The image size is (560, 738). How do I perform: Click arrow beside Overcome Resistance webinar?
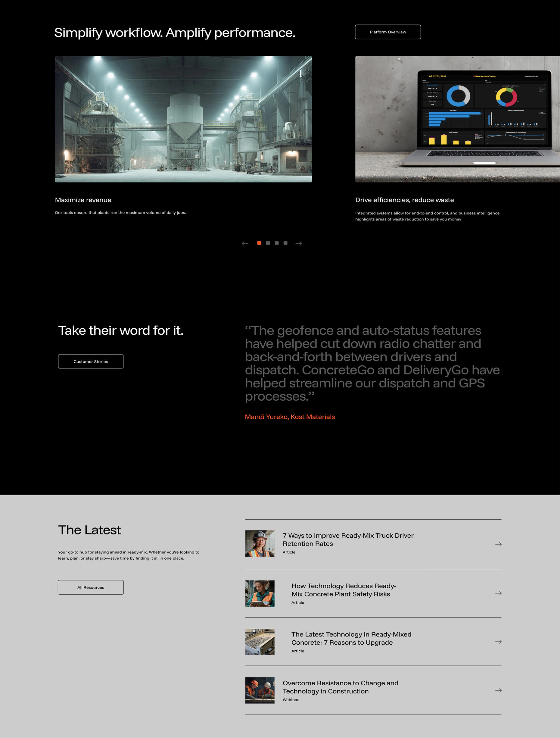498,690
